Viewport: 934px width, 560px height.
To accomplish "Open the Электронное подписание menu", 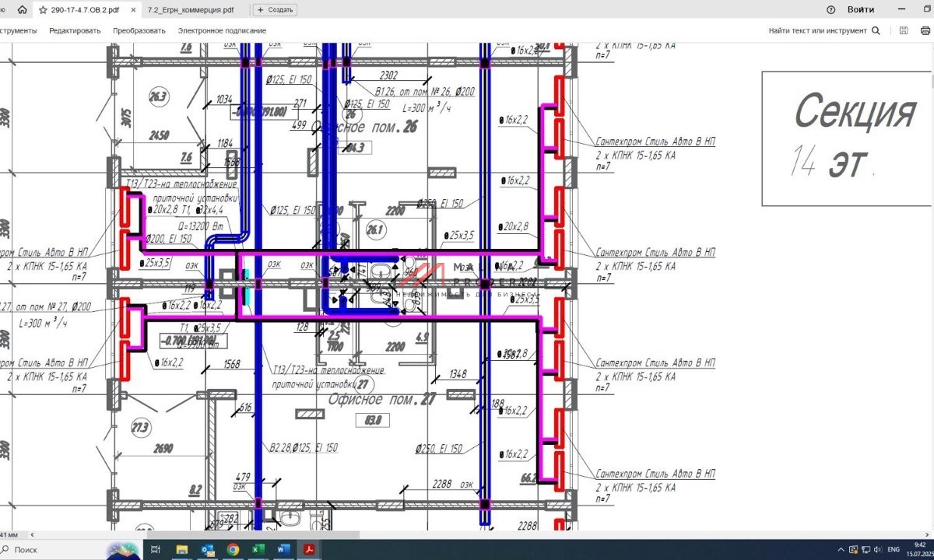I will point(222,30).
